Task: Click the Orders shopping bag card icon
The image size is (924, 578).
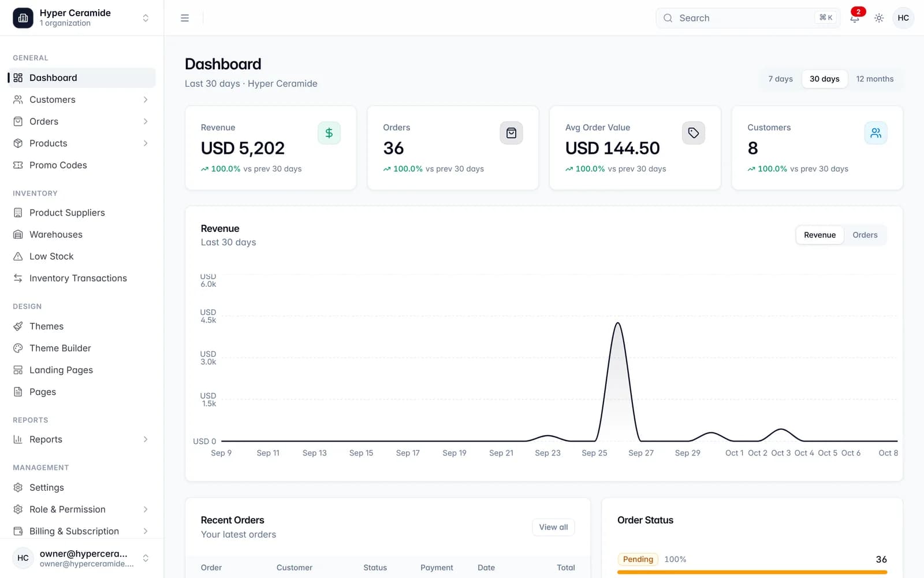Action: [x=511, y=133]
